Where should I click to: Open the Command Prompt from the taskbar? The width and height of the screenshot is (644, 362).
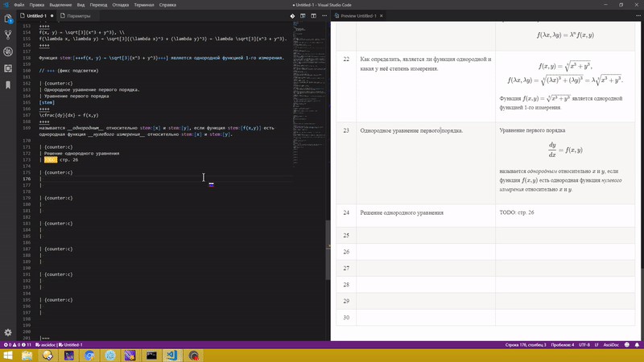coord(151,355)
